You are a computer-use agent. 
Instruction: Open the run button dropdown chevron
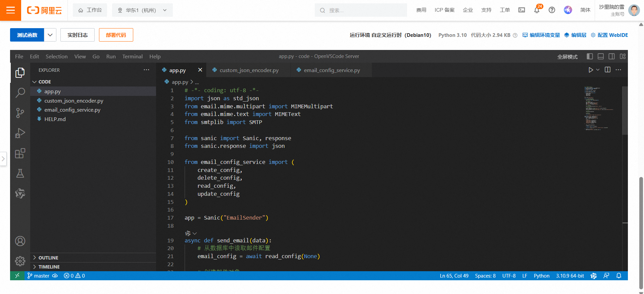(598, 70)
